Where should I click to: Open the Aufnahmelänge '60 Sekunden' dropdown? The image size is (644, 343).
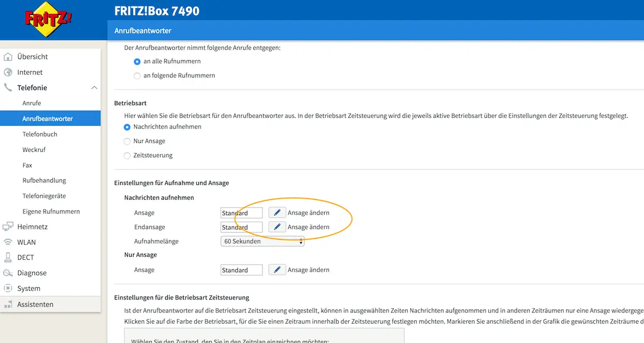pos(262,242)
